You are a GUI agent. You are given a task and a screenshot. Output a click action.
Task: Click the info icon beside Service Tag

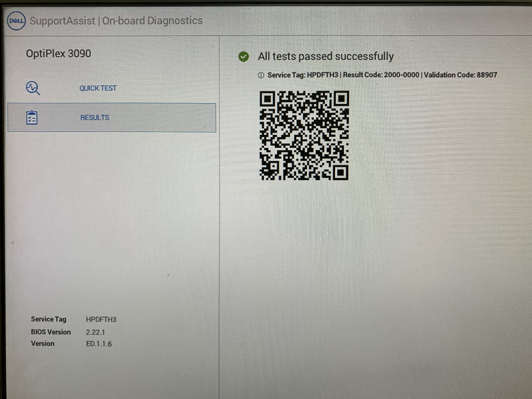coord(261,75)
